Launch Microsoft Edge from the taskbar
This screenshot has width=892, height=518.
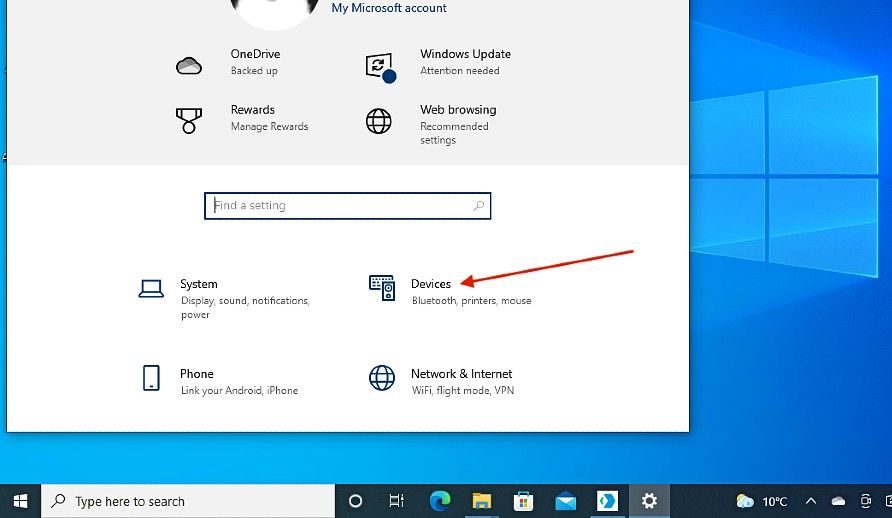pyautogui.click(x=440, y=501)
